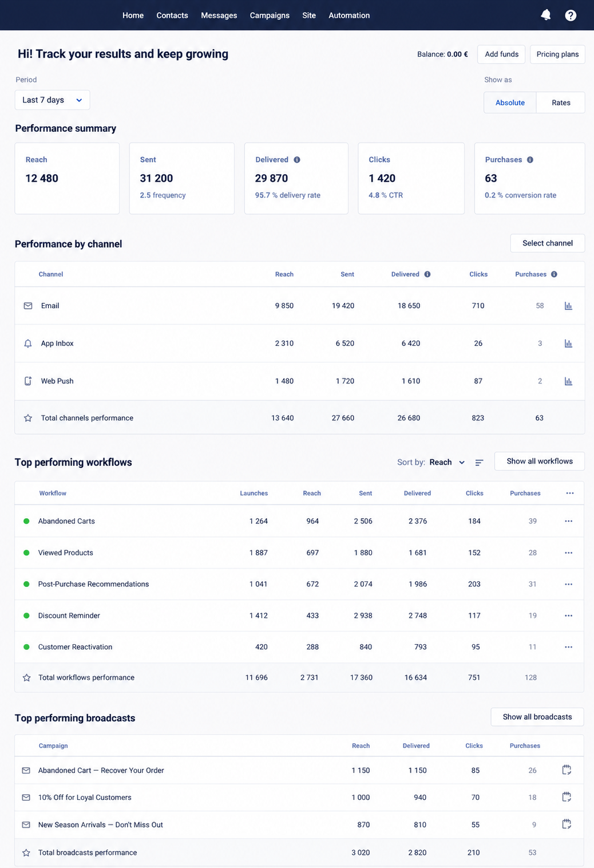Click the info icon next to Delivered summary

point(297,160)
